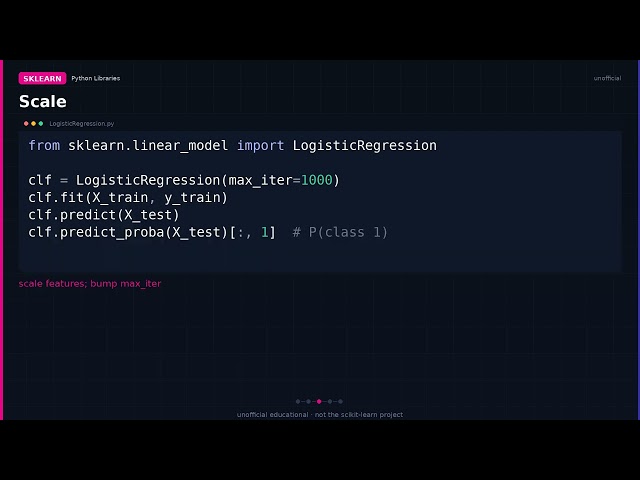Click the max_iter=1000 value

click(x=281, y=180)
